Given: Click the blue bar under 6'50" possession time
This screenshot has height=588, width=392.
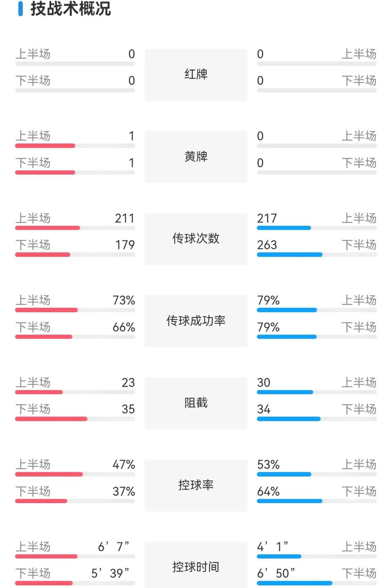Looking at the screenshot, I should [x=294, y=583].
